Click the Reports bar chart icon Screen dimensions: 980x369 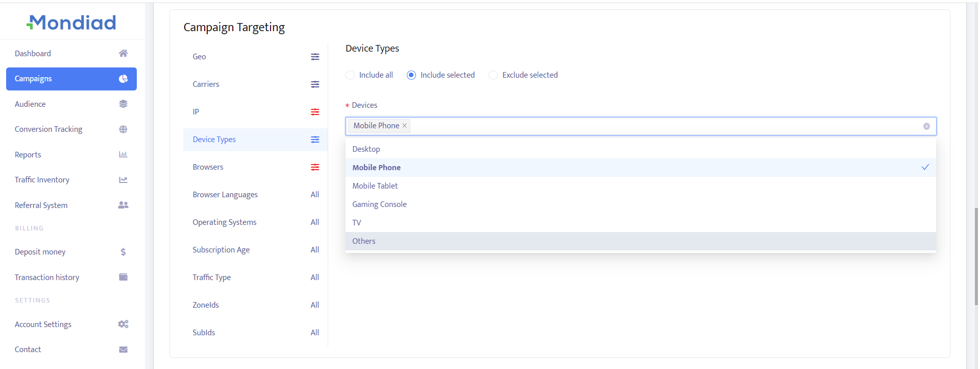click(x=123, y=154)
